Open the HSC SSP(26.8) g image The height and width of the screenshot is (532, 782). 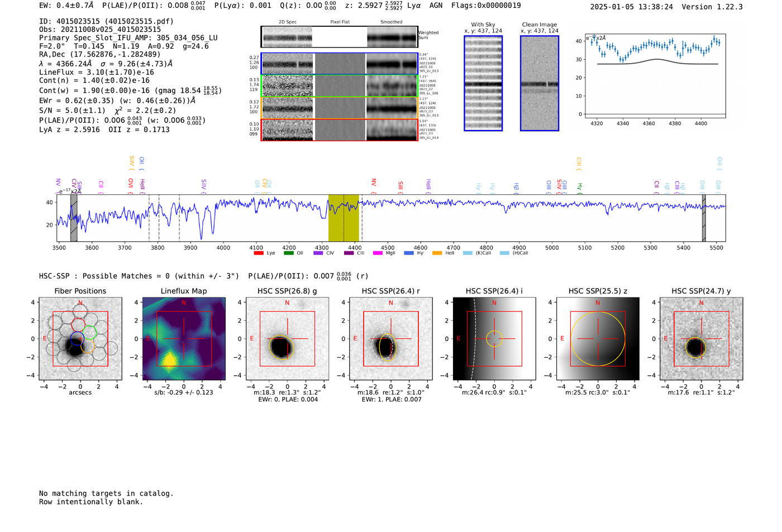287,339
